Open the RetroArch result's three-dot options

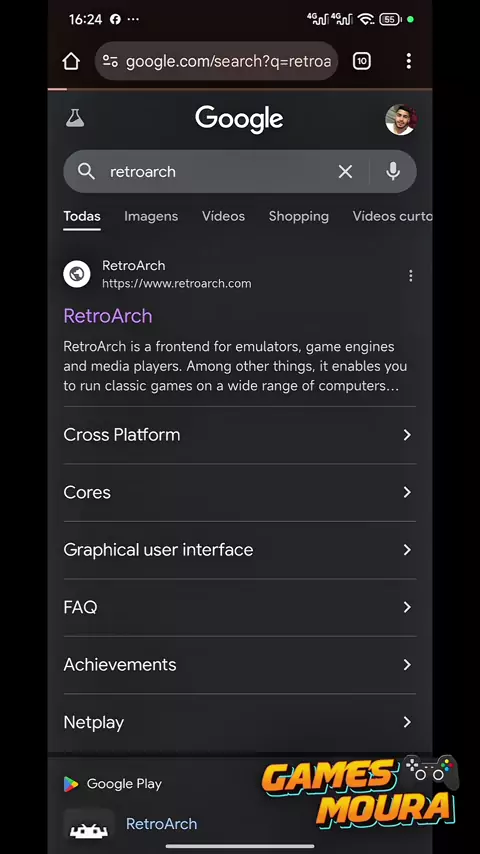(x=410, y=276)
